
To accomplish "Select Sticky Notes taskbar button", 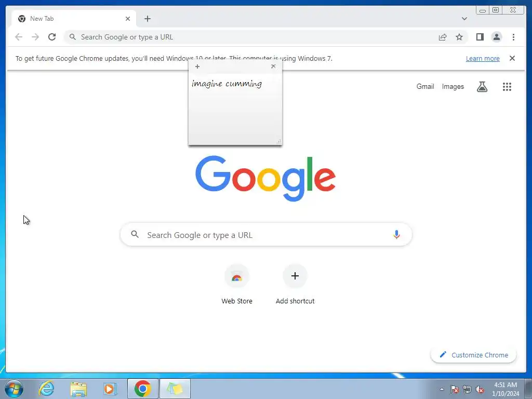I will pos(175,389).
